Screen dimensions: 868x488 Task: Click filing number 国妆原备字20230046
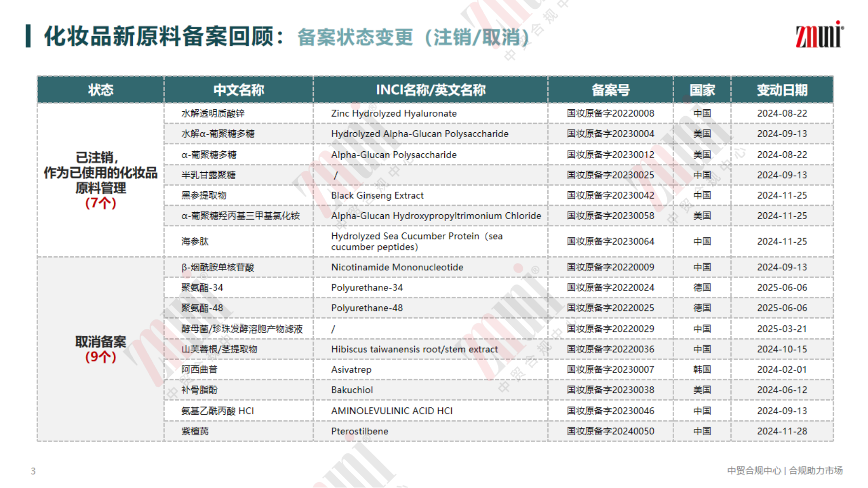pos(610,411)
